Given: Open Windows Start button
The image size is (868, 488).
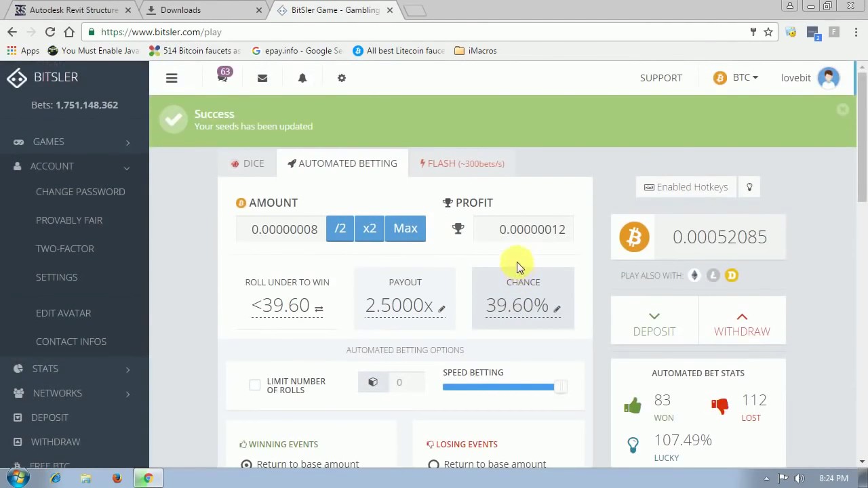Looking at the screenshot, I should pos(18,478).
